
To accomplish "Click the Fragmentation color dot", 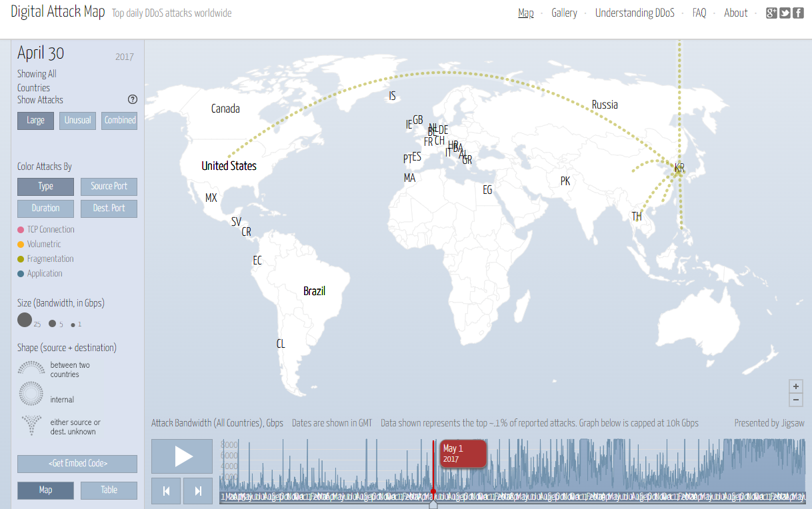I will click(21, 259).
